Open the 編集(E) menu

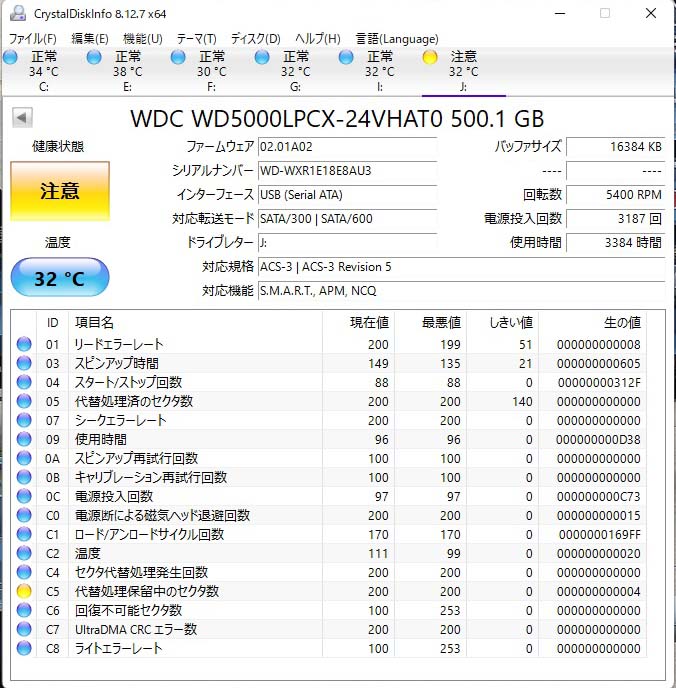point(90,39)
